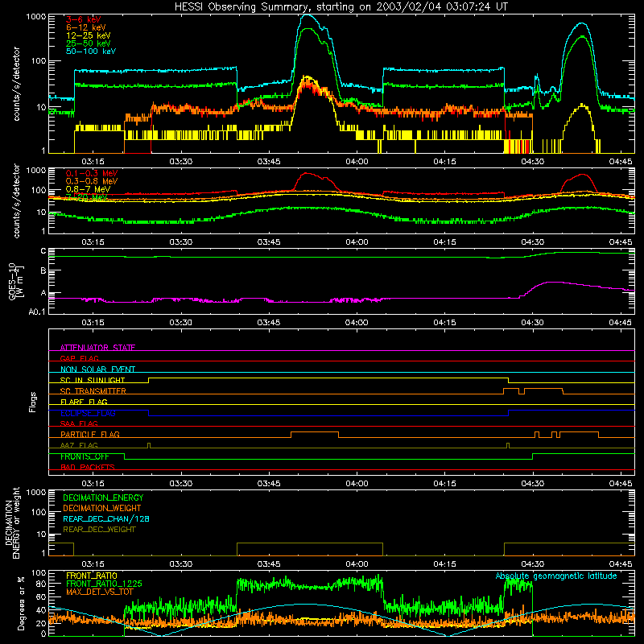Click the PARTICLE_FLAG label

point(90,435)
